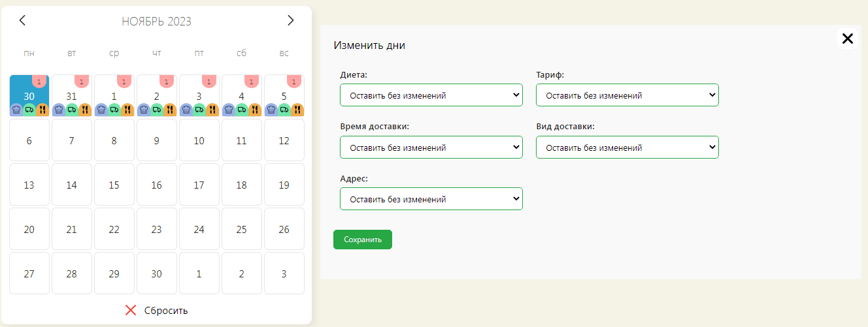The width and height of the screenshot is (868, 327).
Task: Pick November 24 in the calendar
Action: (199, 229)
